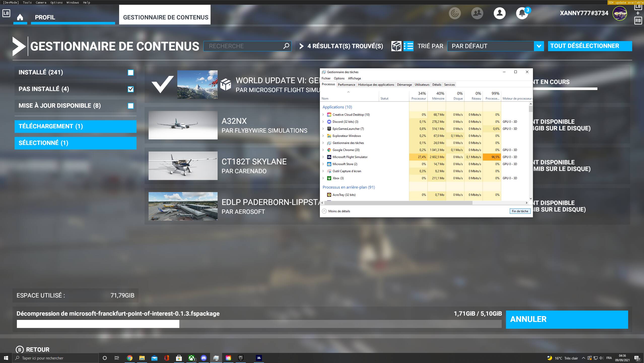Click ANNULER to cancel the download

tap(567, 319)
